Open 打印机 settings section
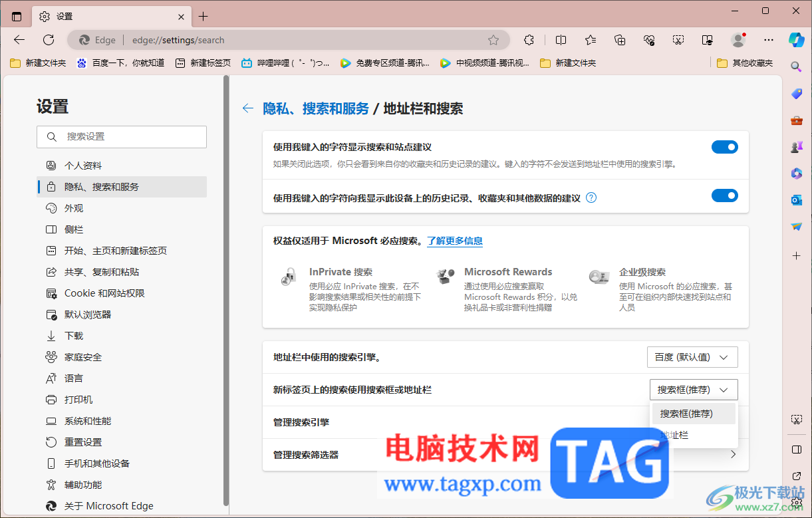 coord(122,400)
